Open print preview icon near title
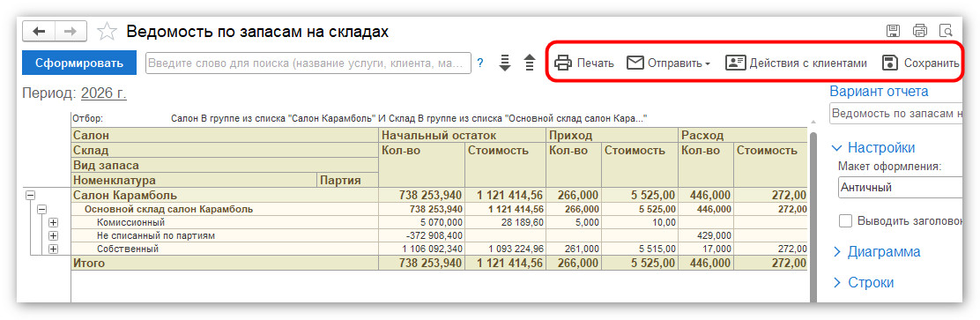Viewport: 980px width, 320px height. pyautogui.click(x=947, y=31)
